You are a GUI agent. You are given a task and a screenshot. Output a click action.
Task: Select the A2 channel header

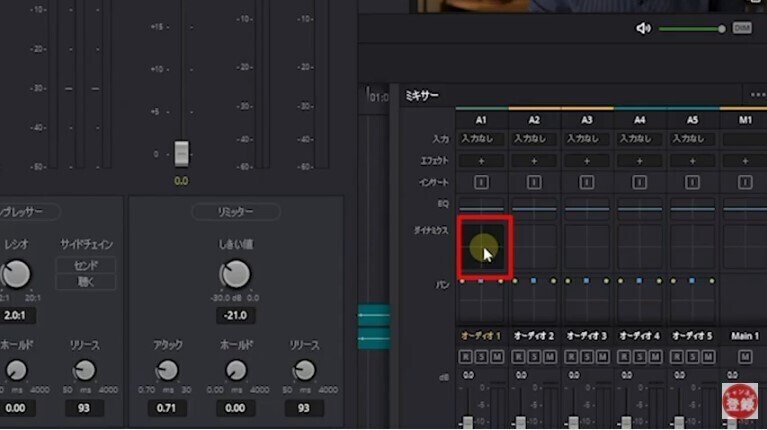[x=534, y=120]
